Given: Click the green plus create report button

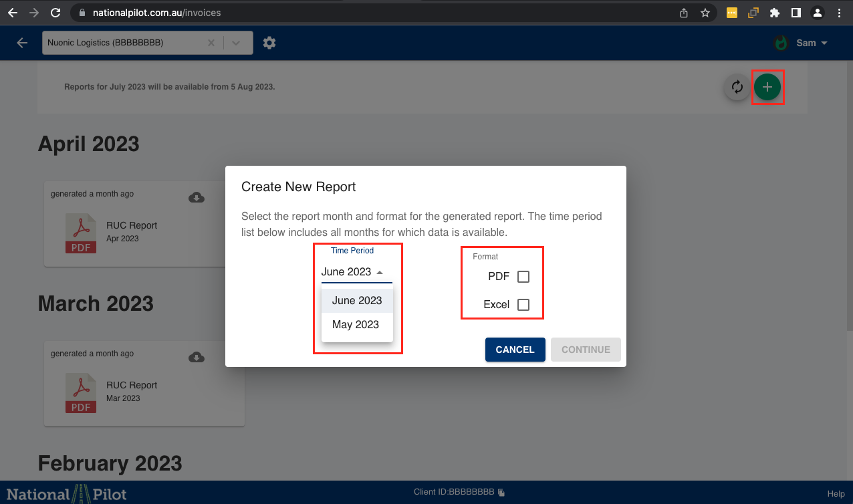Looking at the screenshot, I should [767, 87].
